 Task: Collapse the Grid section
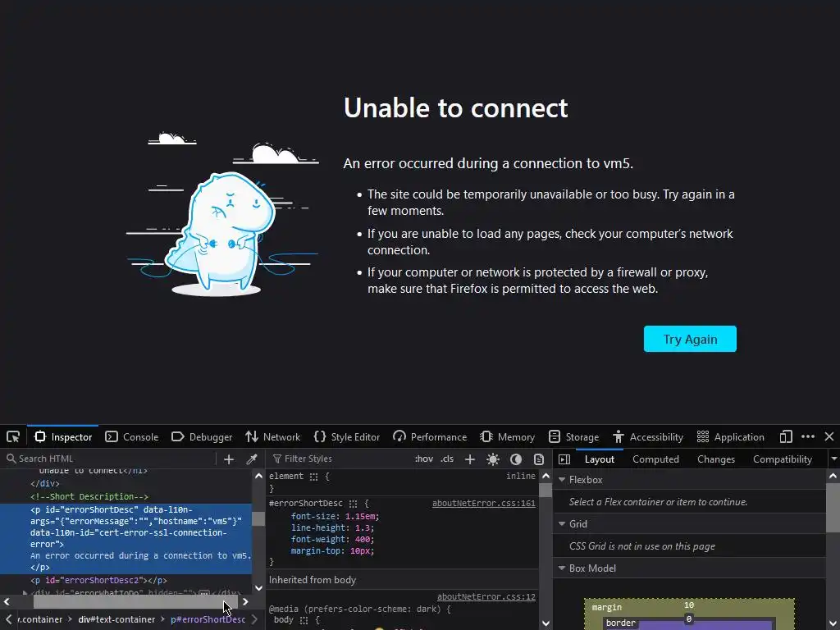pos(562,524)
